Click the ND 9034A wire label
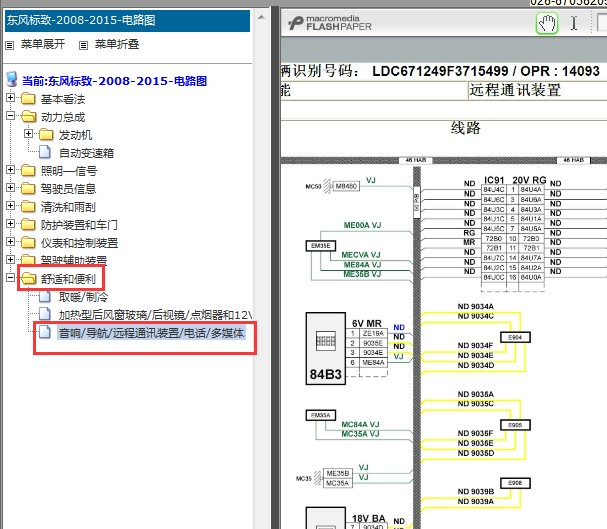 [475, 306]
